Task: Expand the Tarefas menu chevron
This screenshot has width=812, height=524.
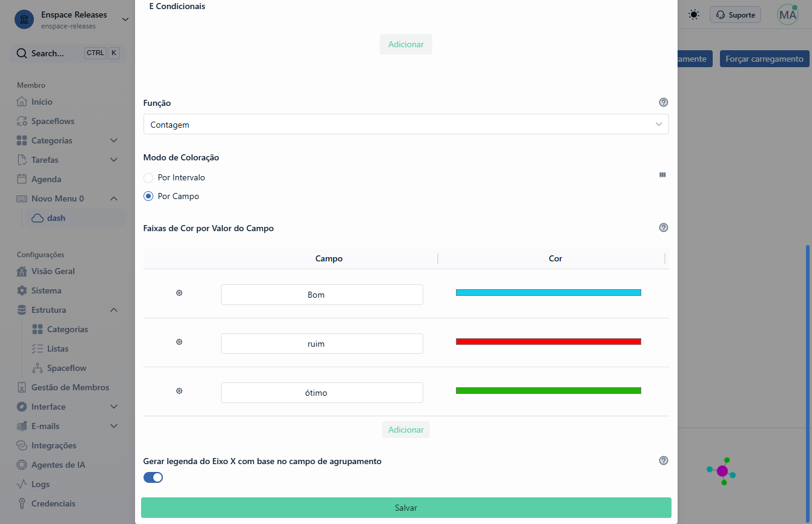Action: click(x=114, y=160)
